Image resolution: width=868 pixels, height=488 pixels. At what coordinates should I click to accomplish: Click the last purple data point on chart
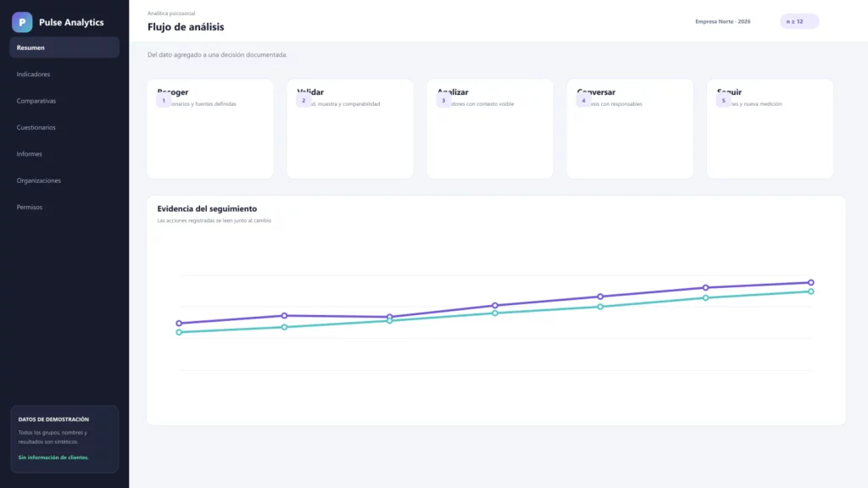[810, 283]
